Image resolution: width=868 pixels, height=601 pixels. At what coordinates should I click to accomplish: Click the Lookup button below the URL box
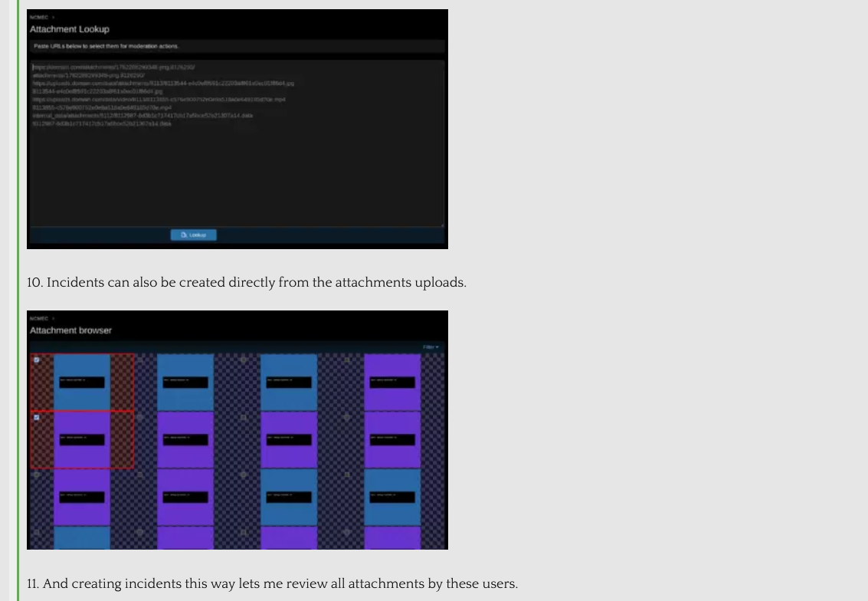[193, 235]
